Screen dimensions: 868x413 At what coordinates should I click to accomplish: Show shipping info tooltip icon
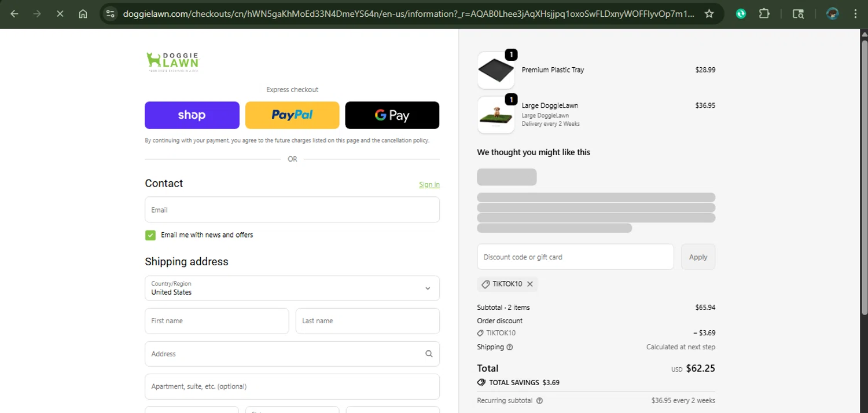(510, 348)
